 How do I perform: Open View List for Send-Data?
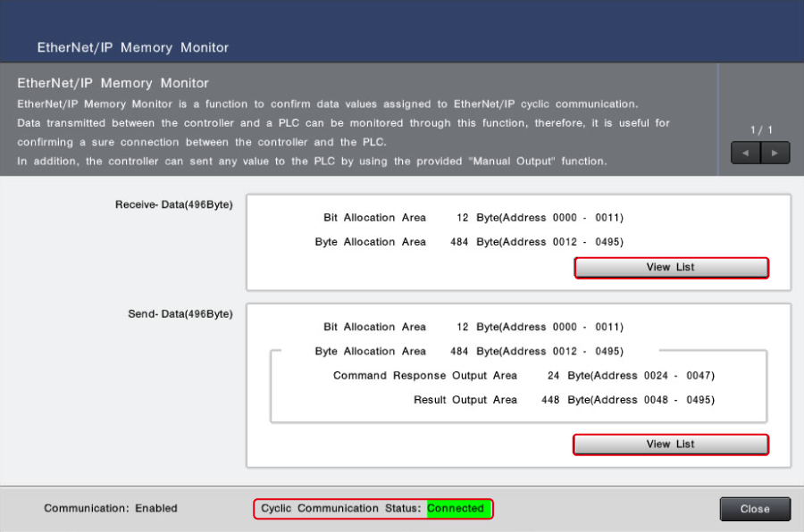point(670,445)
